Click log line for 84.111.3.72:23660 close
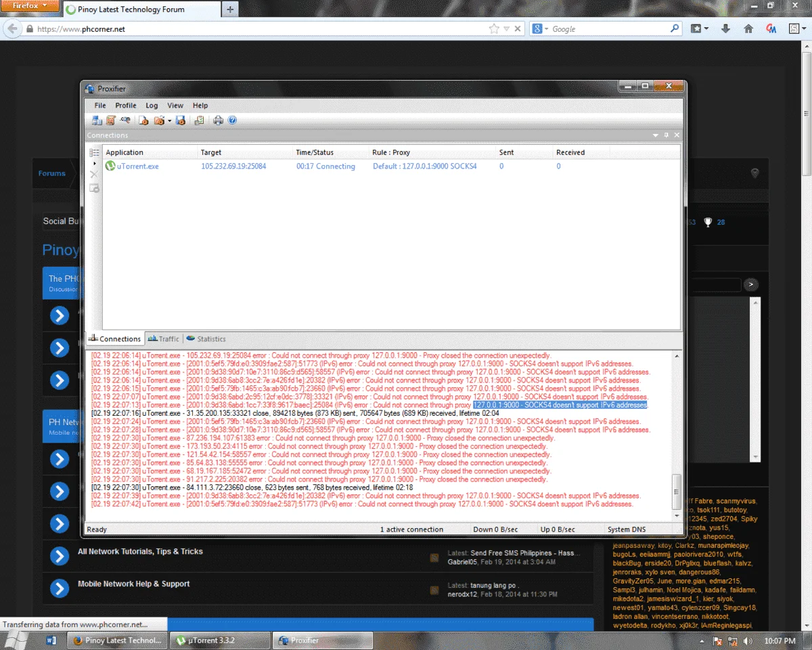This screenshot has width=812, height=650. click(x=252, y=487)
